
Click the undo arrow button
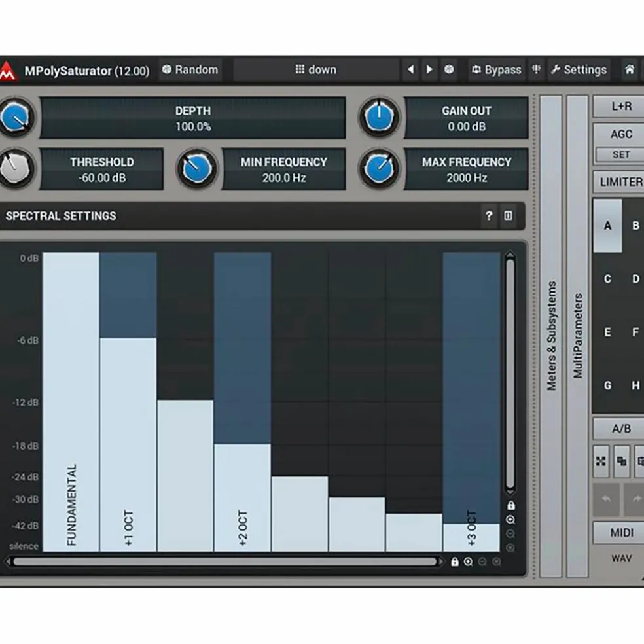click(x=606, y=499)
